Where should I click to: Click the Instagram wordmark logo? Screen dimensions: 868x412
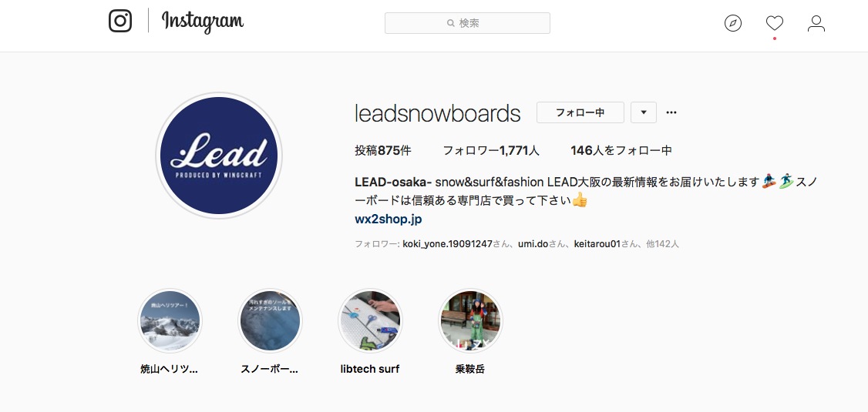point(203,22)
